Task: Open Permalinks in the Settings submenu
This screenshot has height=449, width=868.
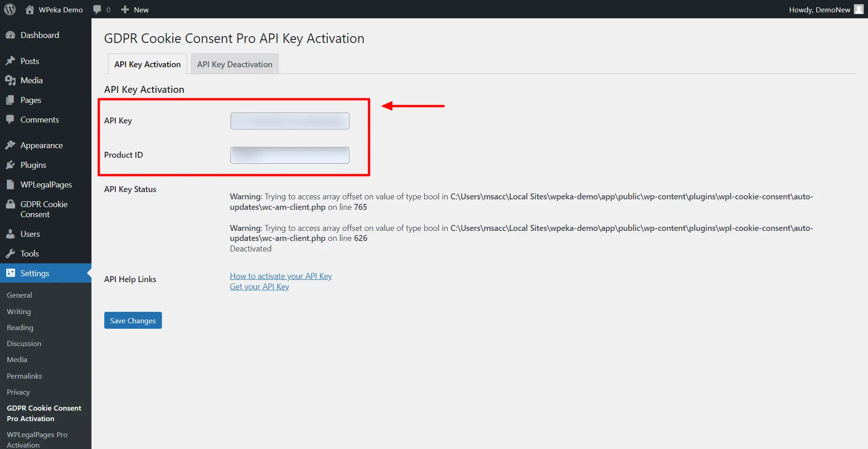Action: pyautogui.click(x=24, y=376)
